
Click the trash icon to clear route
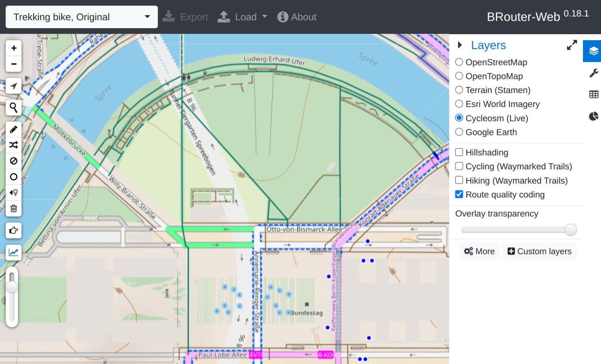pos(14,208)
